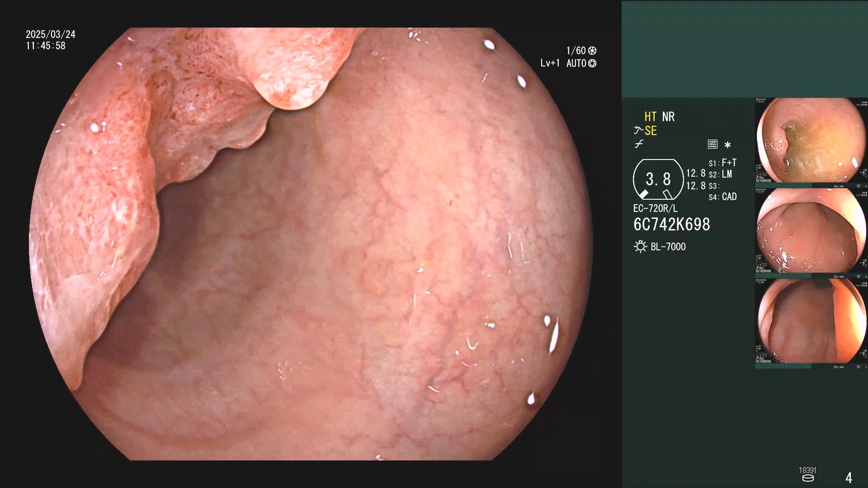Click the lower 12.8 value
Viewport: 868px width, 488px height.
pos(696,186)
